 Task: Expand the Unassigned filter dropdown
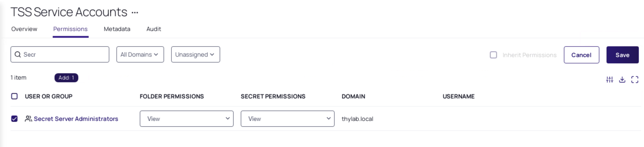(195, 54)
